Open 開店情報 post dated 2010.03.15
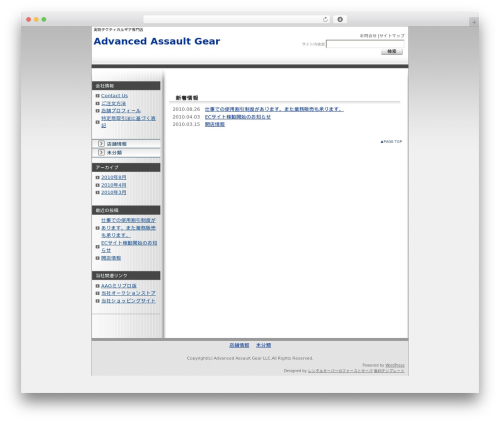This screenshot has height=423, width=500. [215, 124]
